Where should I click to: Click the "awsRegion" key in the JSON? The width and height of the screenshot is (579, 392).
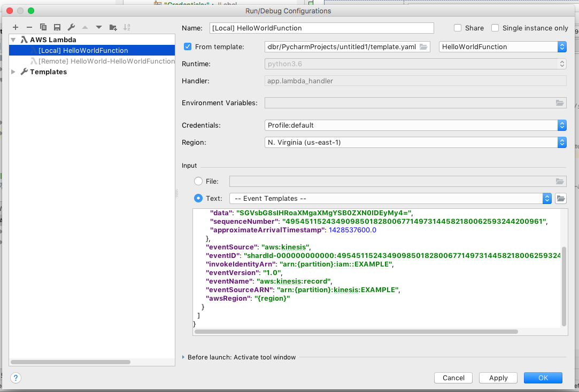tap(228, 299)
